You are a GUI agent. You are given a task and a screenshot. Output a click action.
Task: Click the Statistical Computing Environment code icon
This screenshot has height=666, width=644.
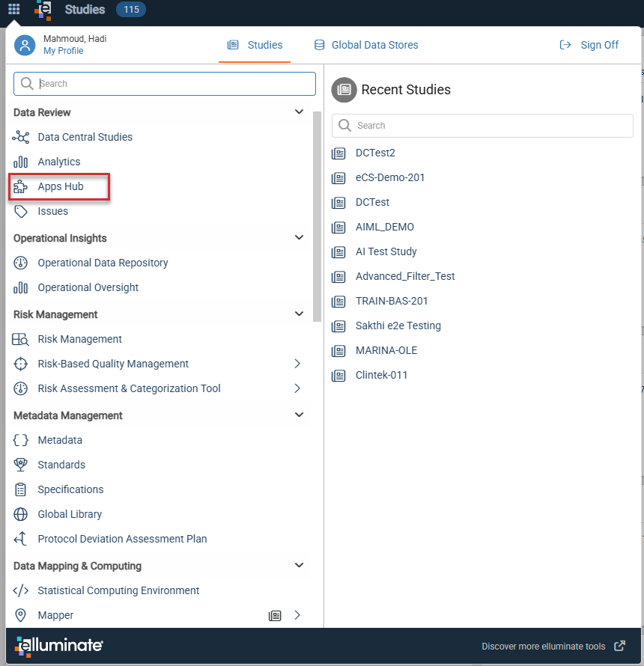pos(20,590)
